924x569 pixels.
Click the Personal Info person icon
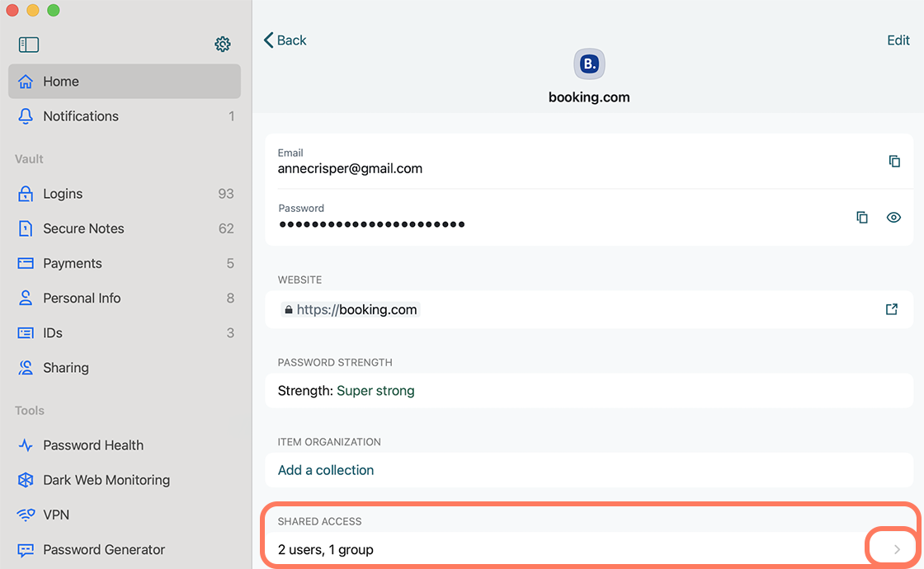click(x=26, y=298)
